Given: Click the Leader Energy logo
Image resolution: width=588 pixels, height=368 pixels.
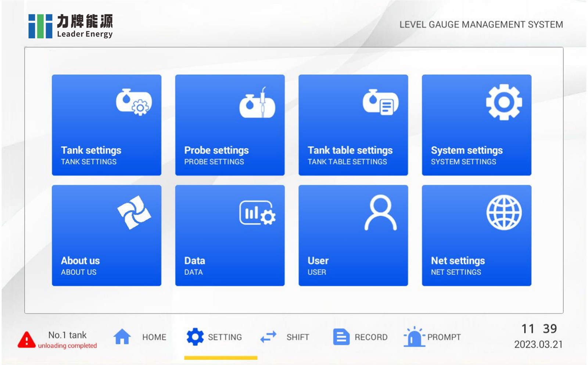Looking at the screenshot, I should pyautogui.click(x=71, y=26).
